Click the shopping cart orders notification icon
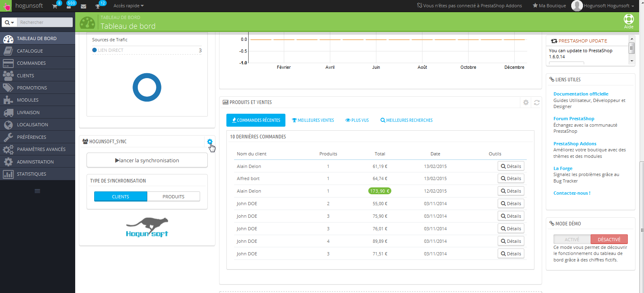Image resolution: width=644 pixels, height=293 pixels. click(x=55, y=6)
